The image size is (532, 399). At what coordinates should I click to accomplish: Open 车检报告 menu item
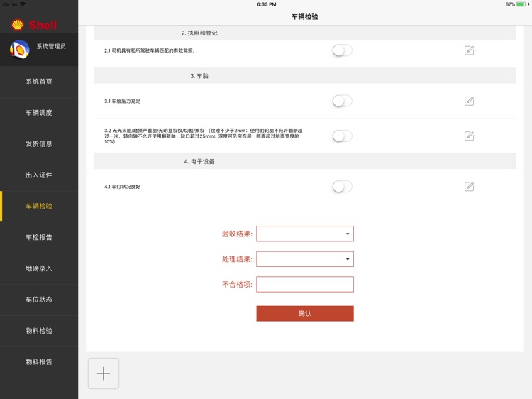(39, 237)
